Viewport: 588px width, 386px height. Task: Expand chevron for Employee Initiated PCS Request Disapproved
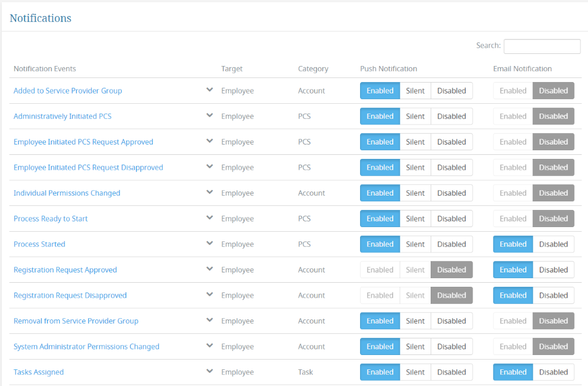[210, 166]
